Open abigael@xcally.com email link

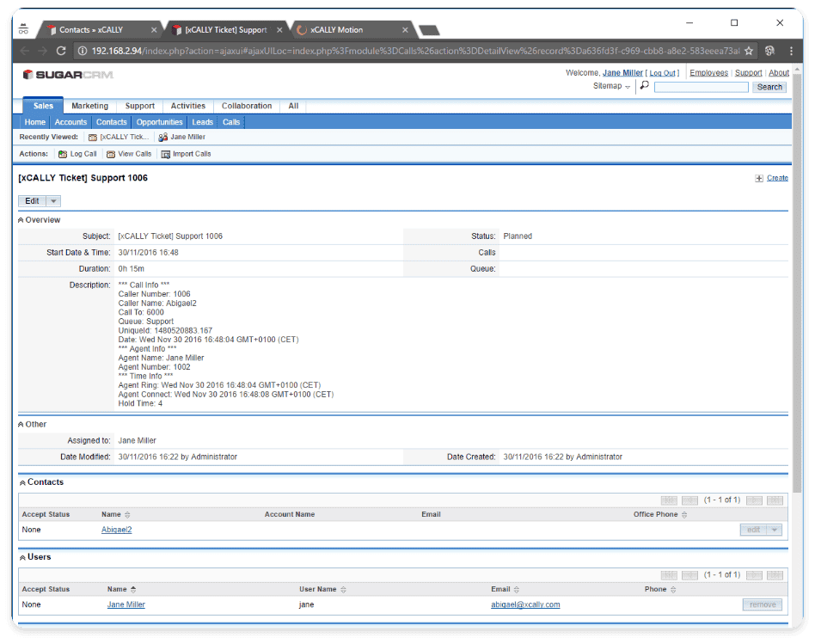525,604
